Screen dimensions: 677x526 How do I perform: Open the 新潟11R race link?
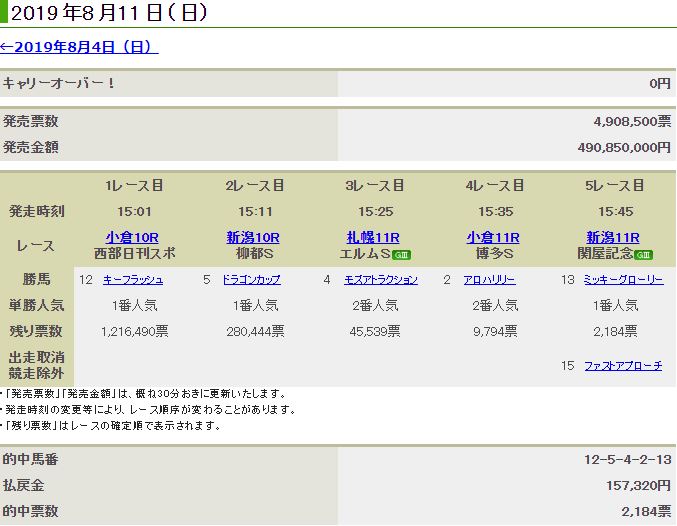(614, 237)
